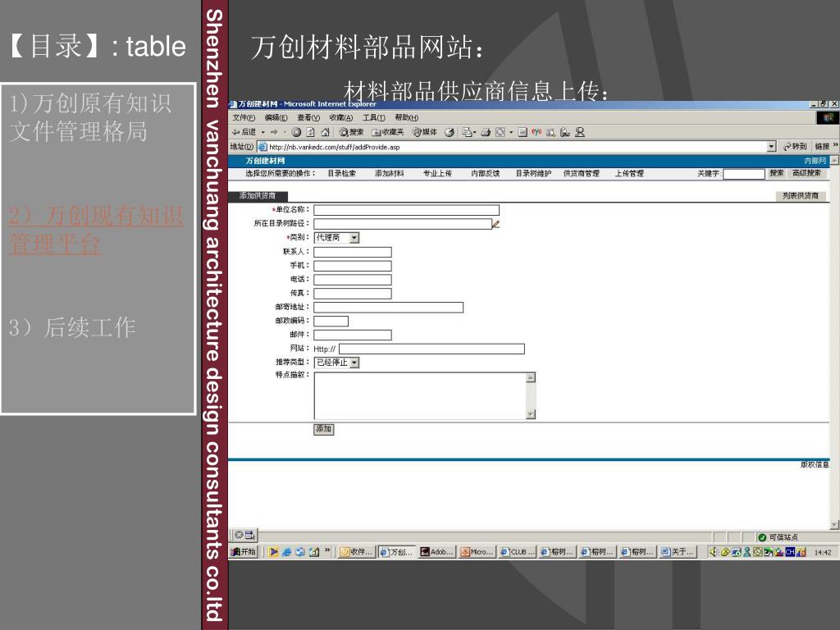Open the Back button history dropdown arrow
The width and height of the screenshot is (840, 630).
pos(262,132)
